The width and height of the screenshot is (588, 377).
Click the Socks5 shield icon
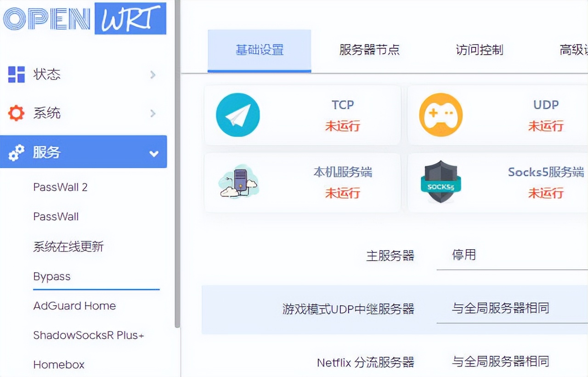click(441, 180)
